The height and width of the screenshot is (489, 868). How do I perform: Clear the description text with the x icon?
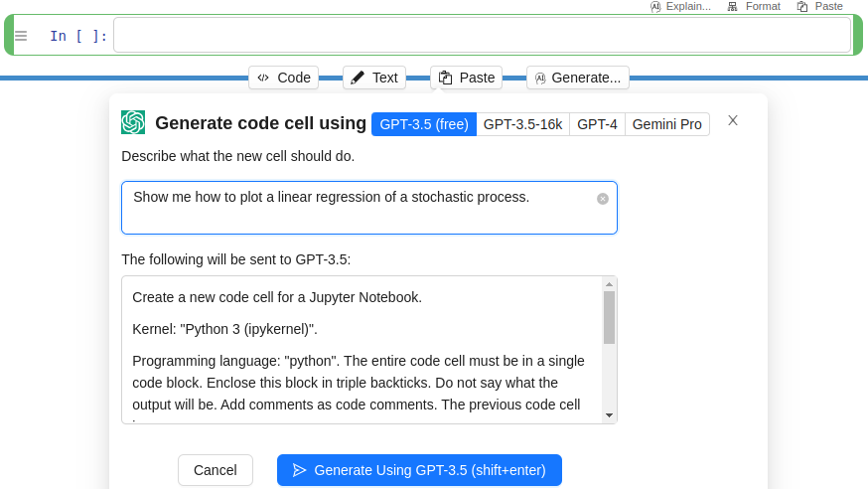(602, 199)
